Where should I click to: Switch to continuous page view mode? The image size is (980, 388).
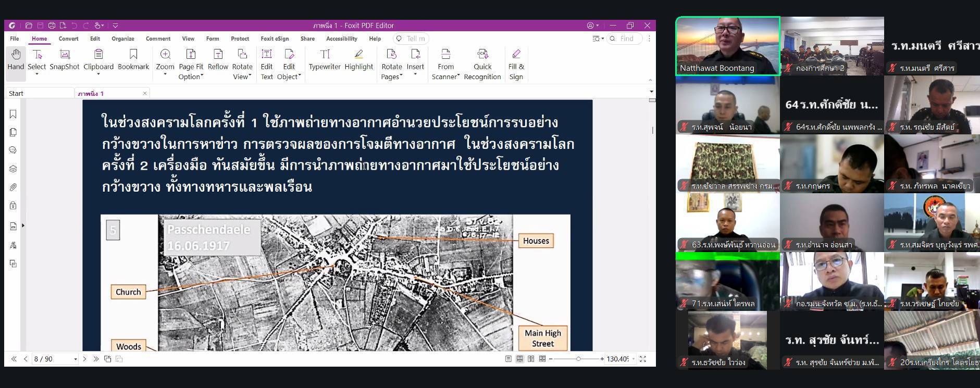(x=519, y=359)
